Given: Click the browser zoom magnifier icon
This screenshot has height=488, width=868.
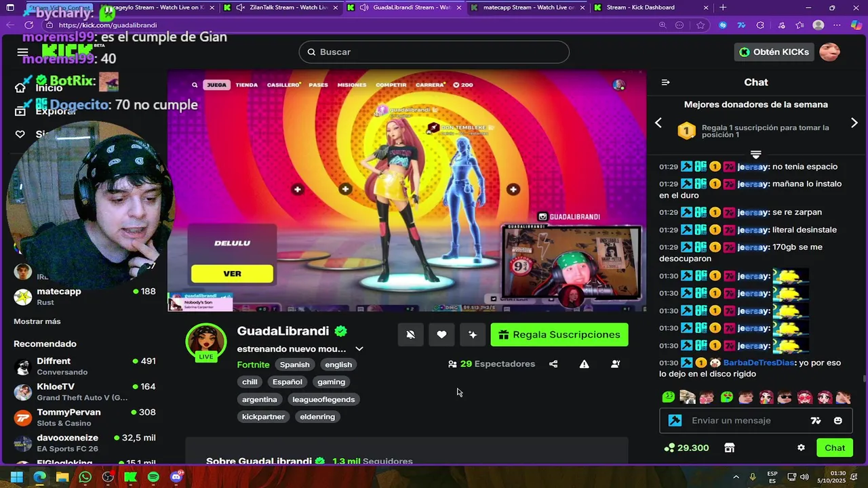Looking at the screenshot, I should point(663,25).
